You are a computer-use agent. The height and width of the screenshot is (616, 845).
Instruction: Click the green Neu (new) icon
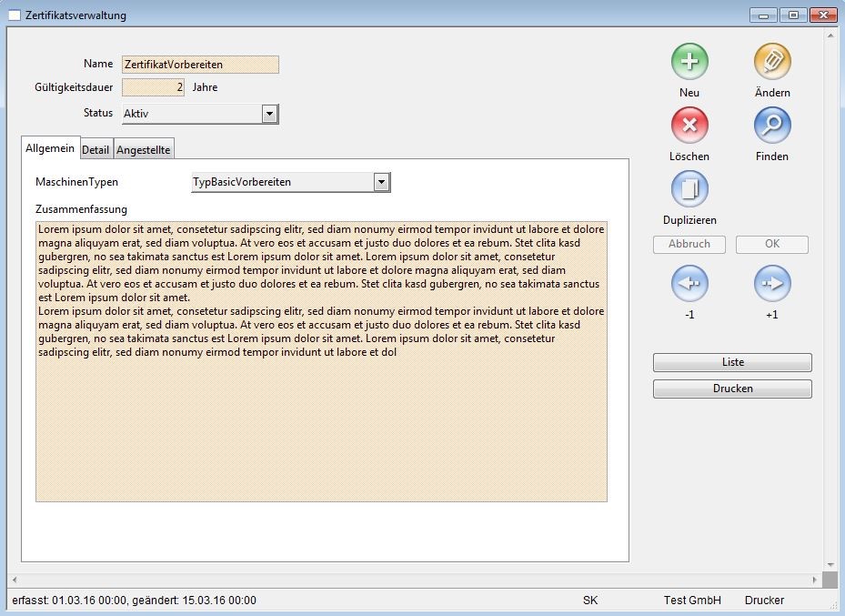(689, 62)
